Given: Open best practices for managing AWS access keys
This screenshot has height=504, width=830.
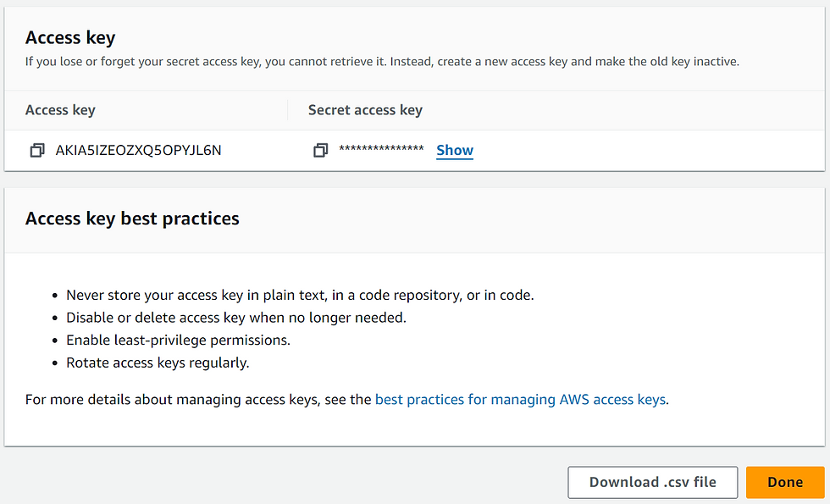Looking at the screenshot, I should pos(520,399).
